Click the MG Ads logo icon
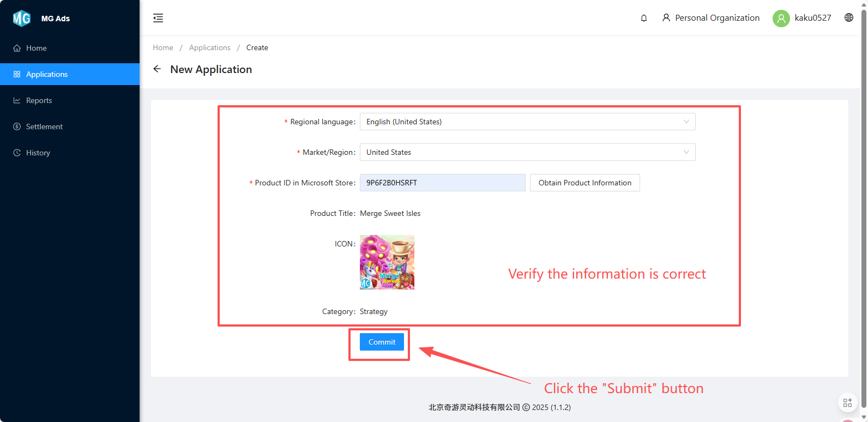Viewport: 868px width, 422px height. click(22, 19)
